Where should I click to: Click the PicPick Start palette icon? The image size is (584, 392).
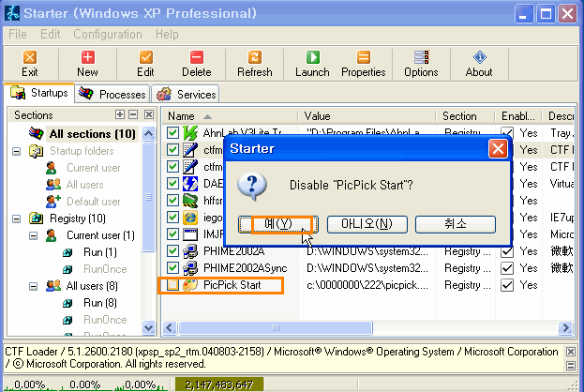coord(190,285)
